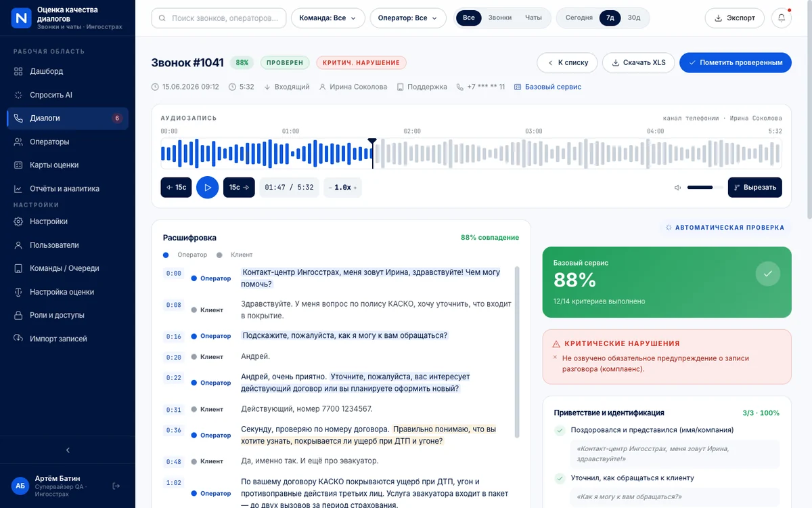Go back with К списку button

tap(567, 62)
